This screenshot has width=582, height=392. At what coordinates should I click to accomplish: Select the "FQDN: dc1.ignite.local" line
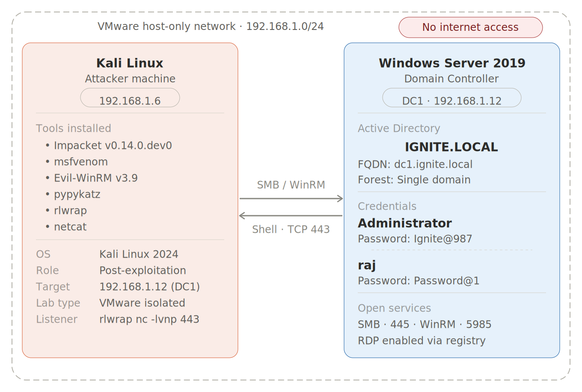click(x=415, y=164)
